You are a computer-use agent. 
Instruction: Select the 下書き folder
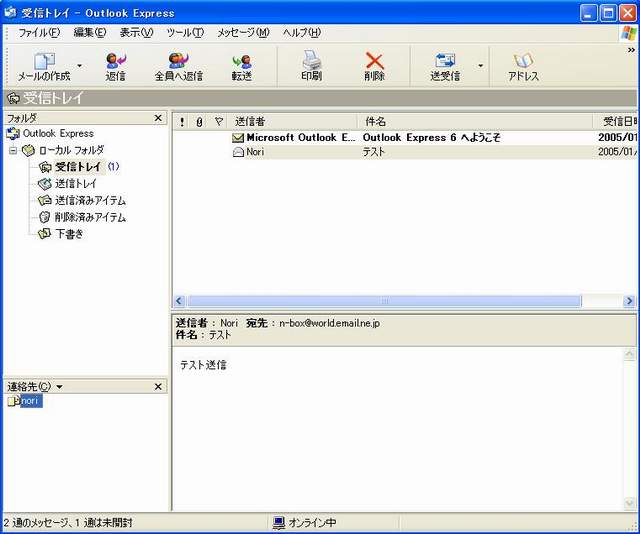69,234
